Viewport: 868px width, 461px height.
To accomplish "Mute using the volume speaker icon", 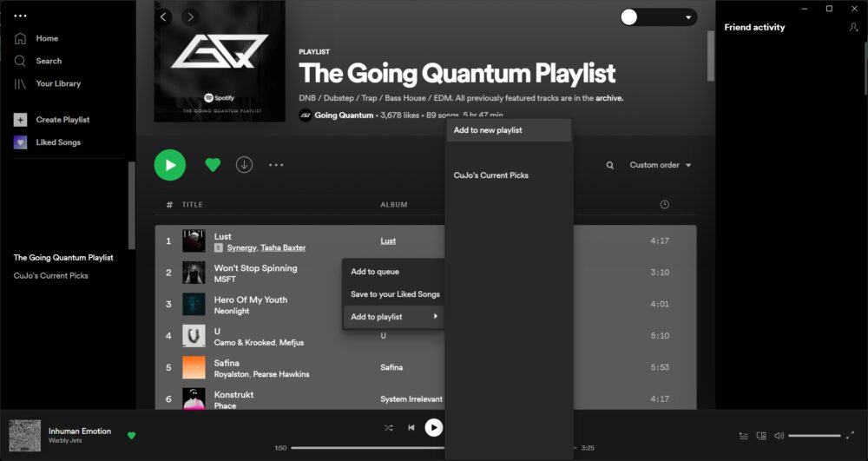I will click(779, 436).
